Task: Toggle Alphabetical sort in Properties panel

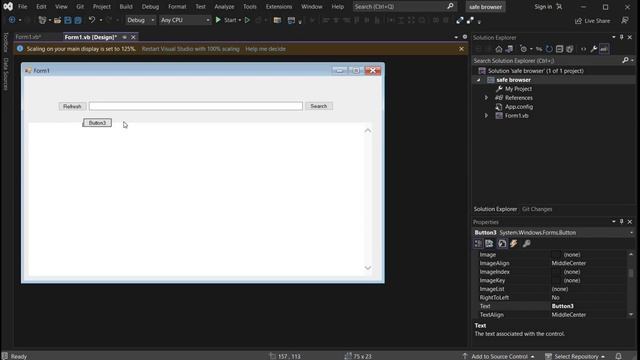Action: [489, 244]
